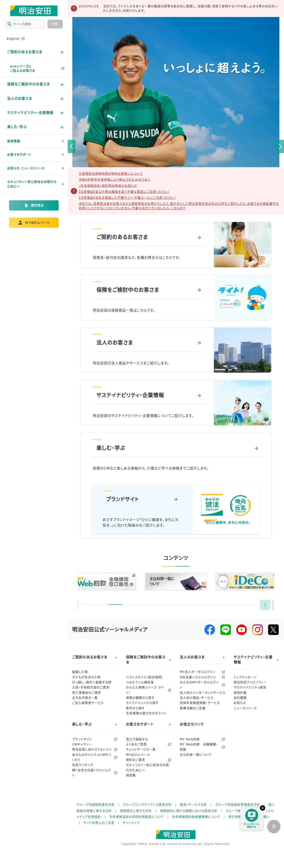Open Facebook official page icon
The height and width of the screenshot is (868, 284).
tap(209, 629)
